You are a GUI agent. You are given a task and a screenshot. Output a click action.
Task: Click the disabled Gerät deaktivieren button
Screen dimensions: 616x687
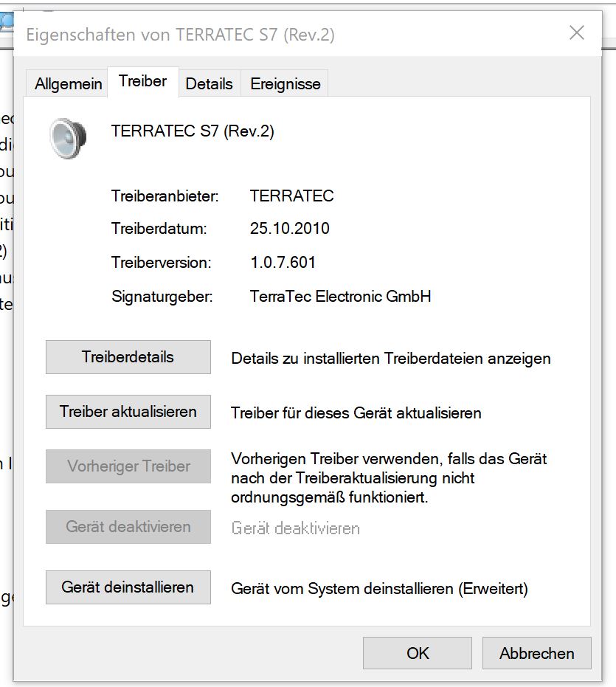coord(128,527)
